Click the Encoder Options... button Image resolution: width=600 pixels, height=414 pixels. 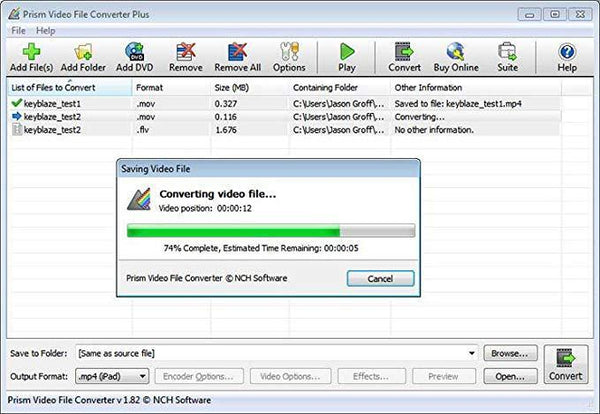[x=199, y=377]
